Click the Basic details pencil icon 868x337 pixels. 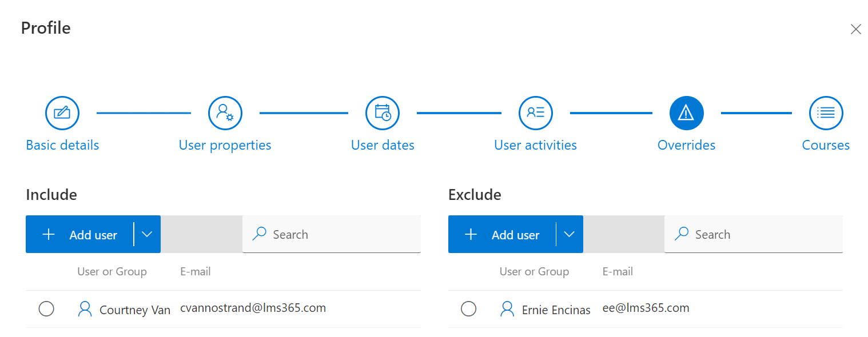click(62, 113)
